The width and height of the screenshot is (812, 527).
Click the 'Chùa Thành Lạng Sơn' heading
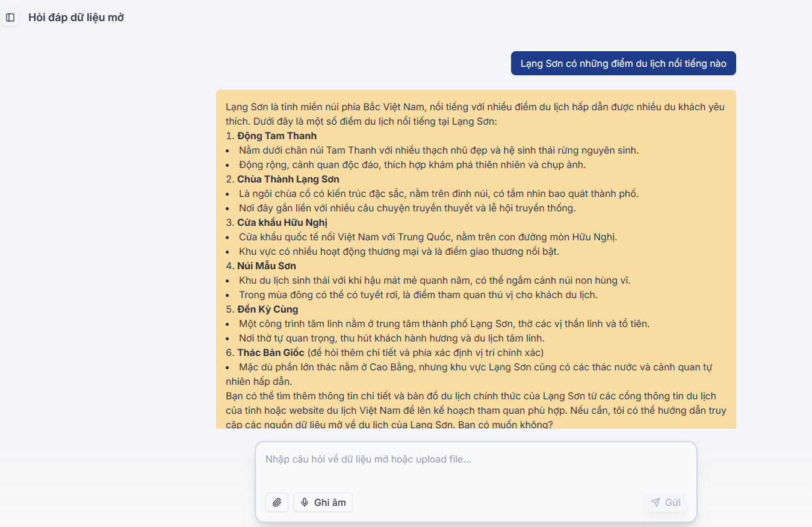coord(288,179)
